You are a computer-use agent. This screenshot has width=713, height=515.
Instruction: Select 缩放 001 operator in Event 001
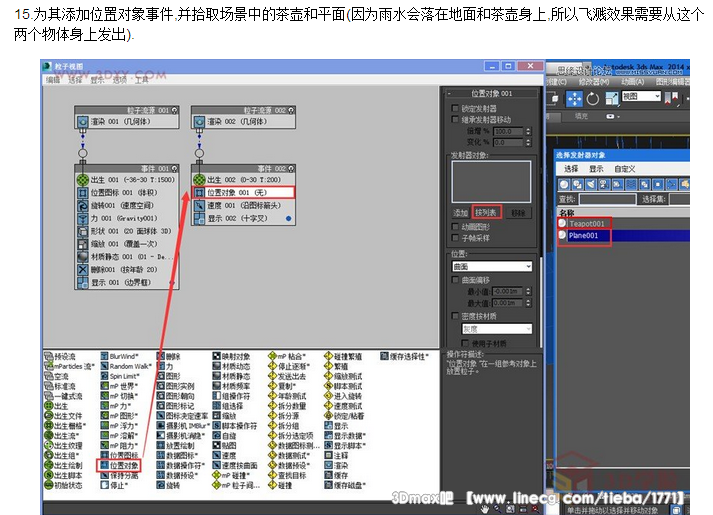[127, 244]
